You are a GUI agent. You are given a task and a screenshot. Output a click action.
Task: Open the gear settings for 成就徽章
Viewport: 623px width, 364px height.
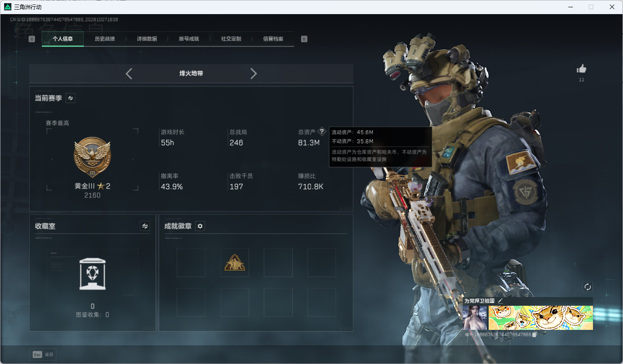point(200,226)
